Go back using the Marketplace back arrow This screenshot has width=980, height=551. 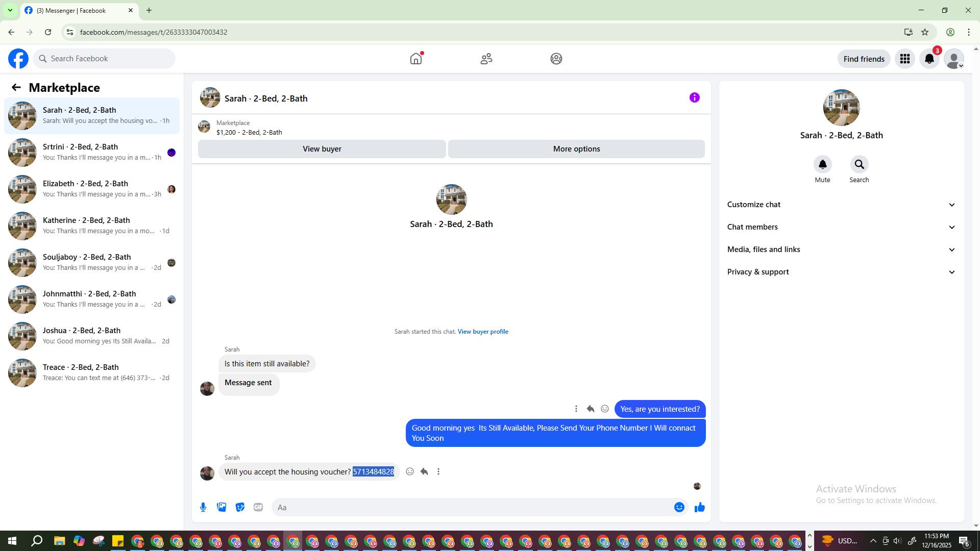[16, 88]
